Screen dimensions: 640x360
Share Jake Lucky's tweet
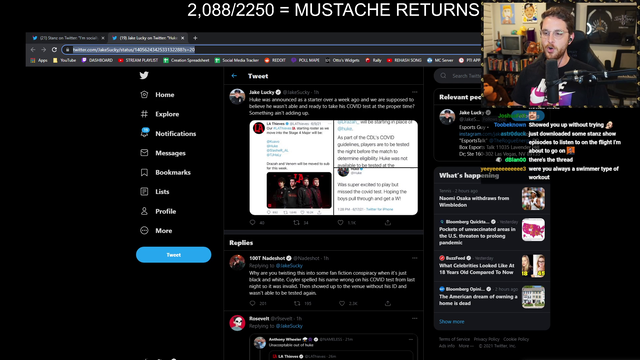click(x=388, y=222)
